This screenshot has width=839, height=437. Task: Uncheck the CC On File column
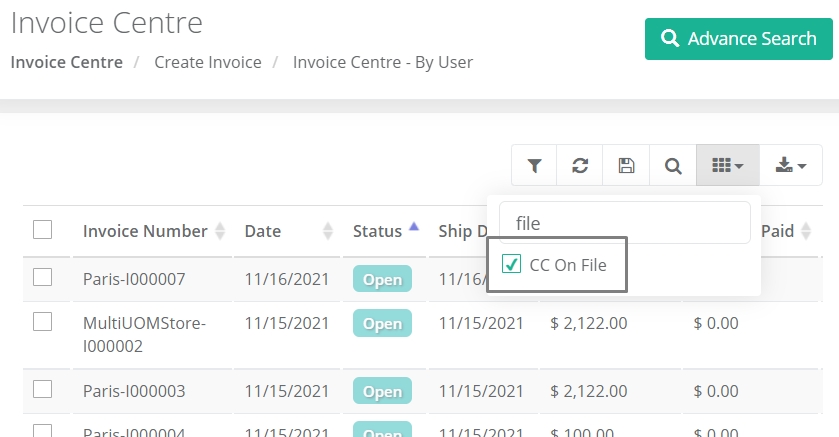click(512, 264)
